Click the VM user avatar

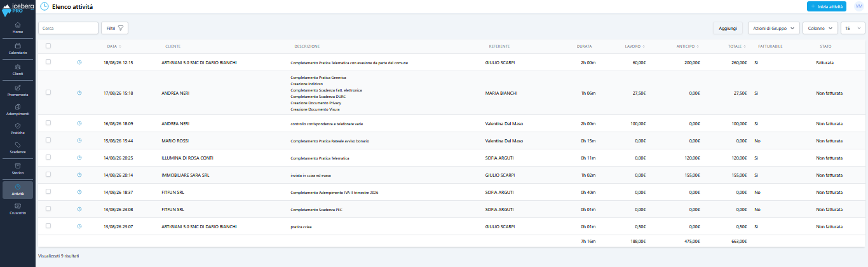click(859, 6)
